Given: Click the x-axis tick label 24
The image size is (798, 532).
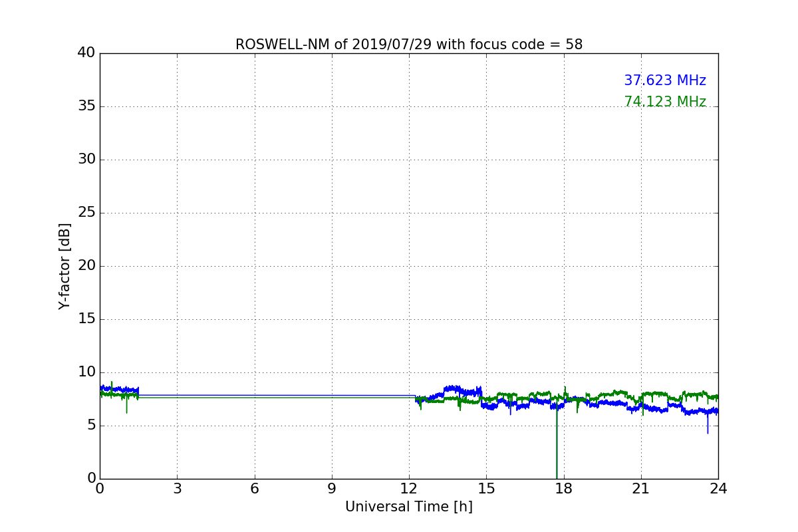Looking at the screenshot, I should point(718,489).
